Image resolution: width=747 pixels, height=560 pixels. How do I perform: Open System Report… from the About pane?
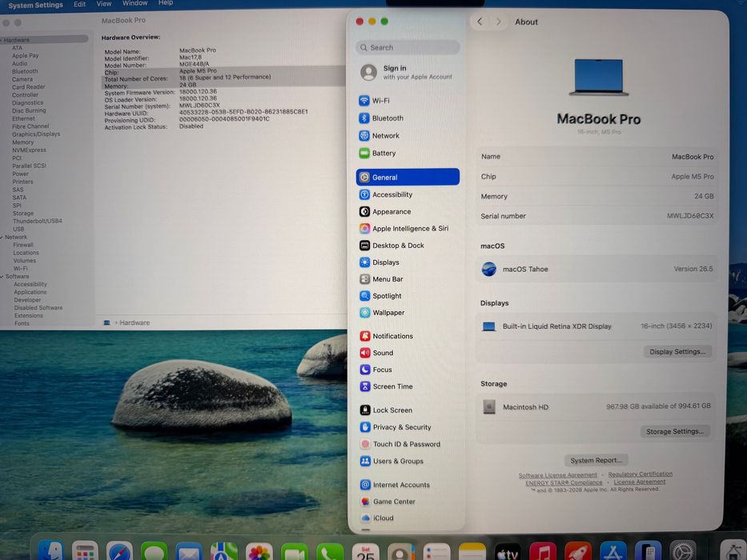click(596, 461)
